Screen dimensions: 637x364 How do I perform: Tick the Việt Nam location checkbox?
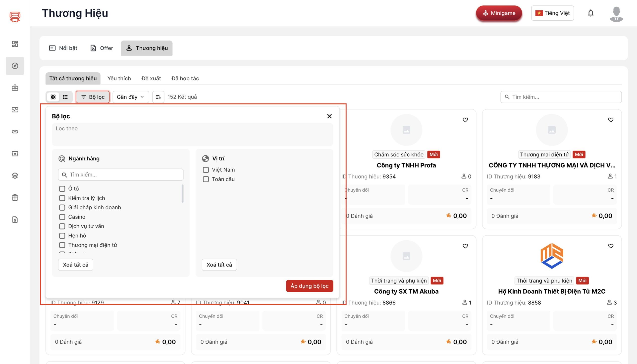coord(206,170)
